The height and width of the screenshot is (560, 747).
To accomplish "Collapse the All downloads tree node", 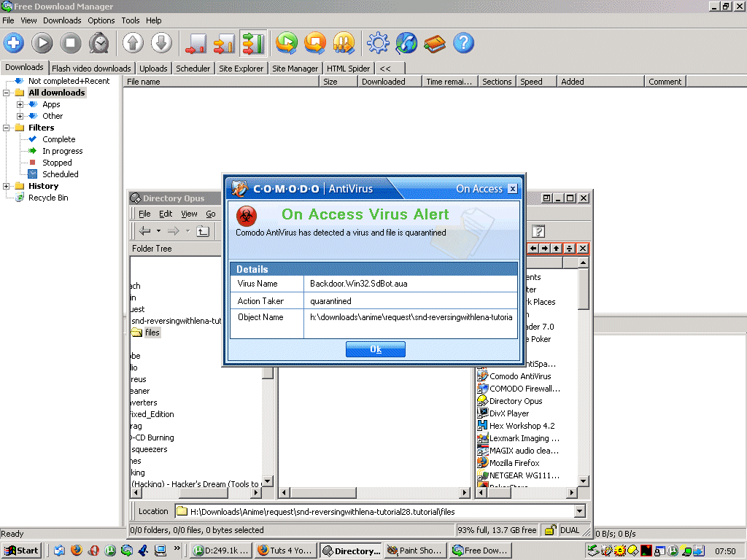I will 6,93.
